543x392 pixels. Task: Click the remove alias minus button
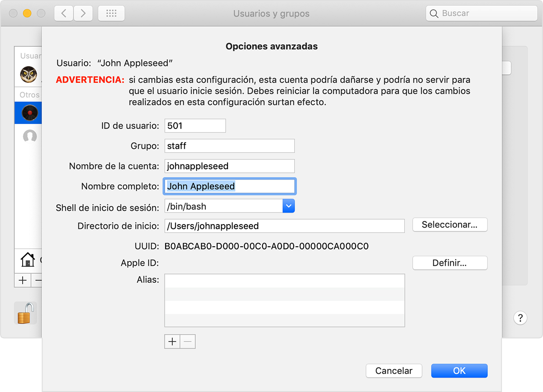pos(188,342)
